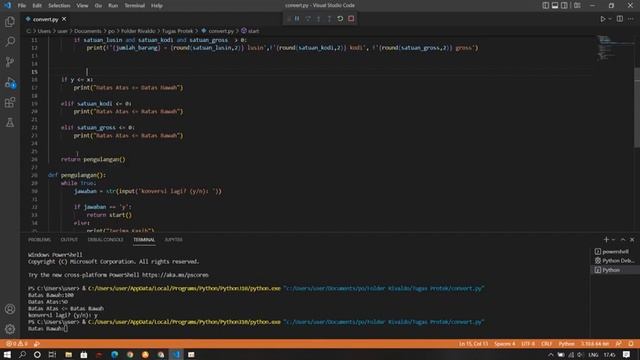Close the terminal panel
The width and height of the screenshot is (640, 360).
pyautogui.click(x=632, y=240)
